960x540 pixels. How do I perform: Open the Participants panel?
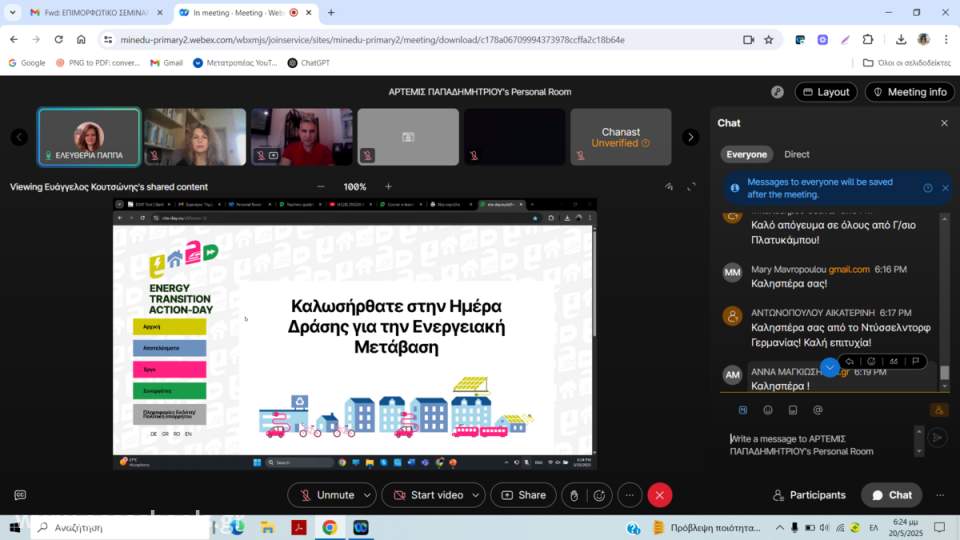coord(809,495)
